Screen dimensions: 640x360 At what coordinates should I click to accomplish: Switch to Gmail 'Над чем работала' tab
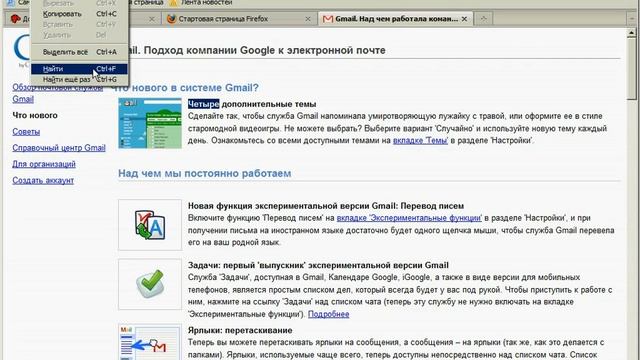point(396,19)
